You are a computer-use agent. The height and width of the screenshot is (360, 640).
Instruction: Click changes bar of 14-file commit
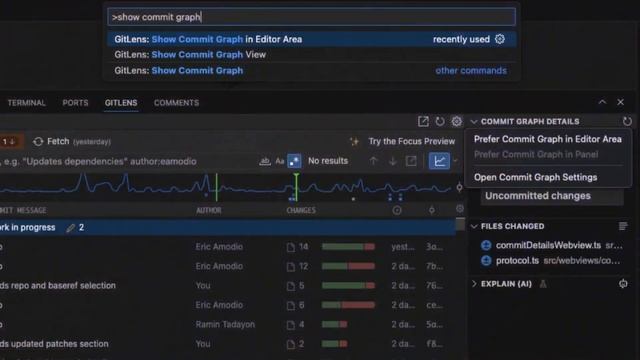[348, 247]
